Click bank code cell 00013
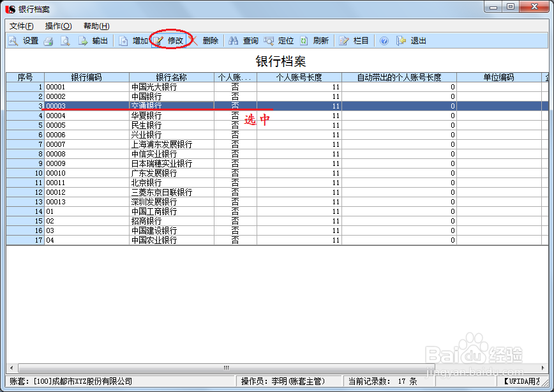 [87, 202]
